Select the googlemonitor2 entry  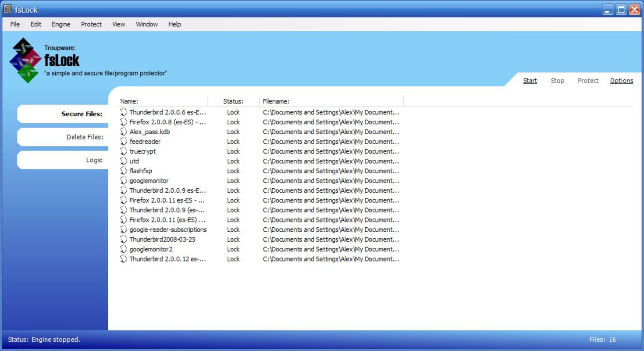(151, 249)
